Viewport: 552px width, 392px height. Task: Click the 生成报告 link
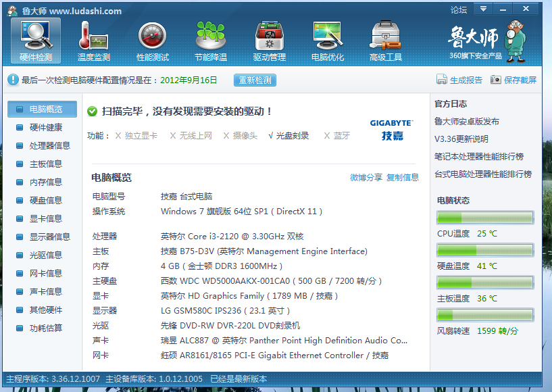[x=466, y=80]
